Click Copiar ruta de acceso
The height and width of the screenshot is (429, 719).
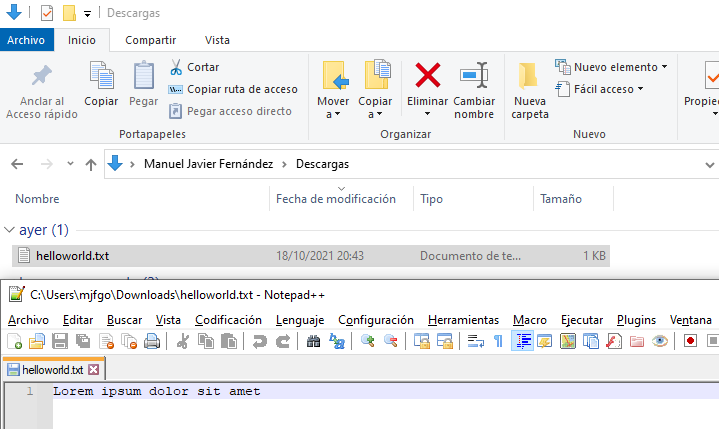[x=233, y=89]
